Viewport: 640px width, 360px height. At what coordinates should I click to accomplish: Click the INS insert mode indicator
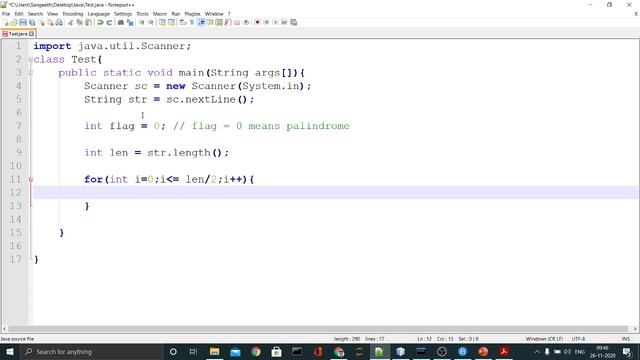[625, 339]
